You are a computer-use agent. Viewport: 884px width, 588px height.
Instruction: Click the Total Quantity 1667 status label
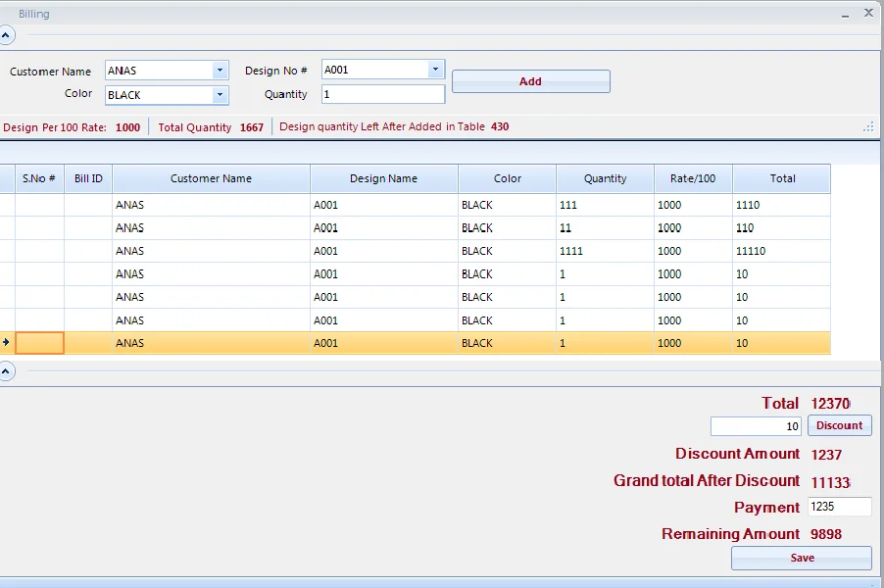pos(211,127)
